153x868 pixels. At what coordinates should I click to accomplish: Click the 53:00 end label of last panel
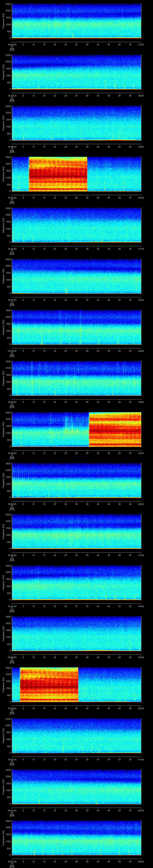[x=141, y=861]
